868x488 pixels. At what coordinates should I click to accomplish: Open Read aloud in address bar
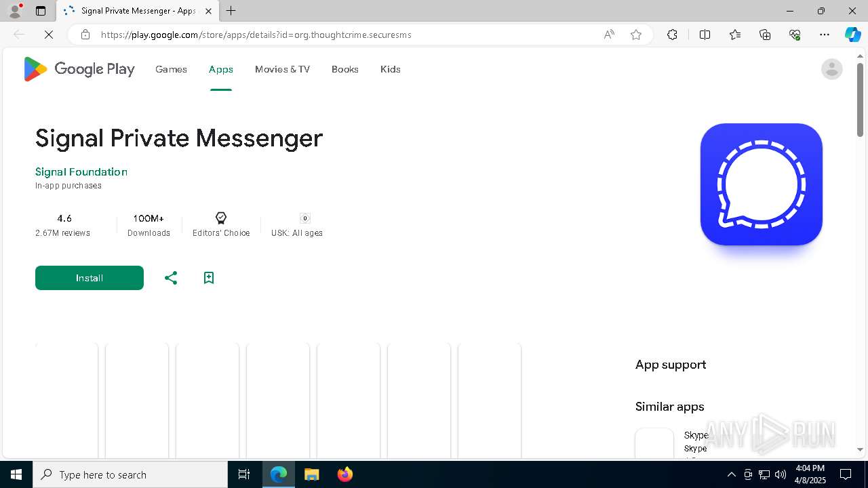609,35
